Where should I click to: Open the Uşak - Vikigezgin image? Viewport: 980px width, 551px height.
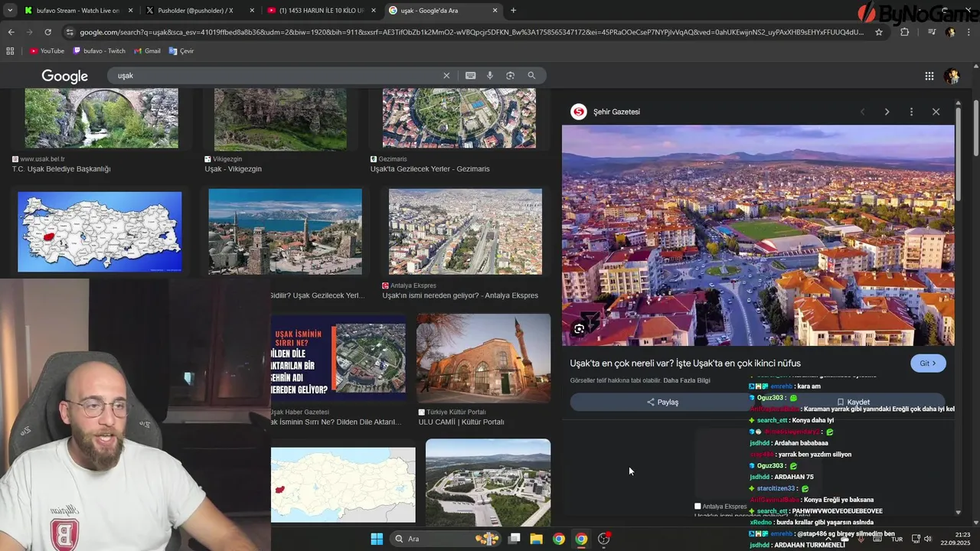click(x=280, y=119)
